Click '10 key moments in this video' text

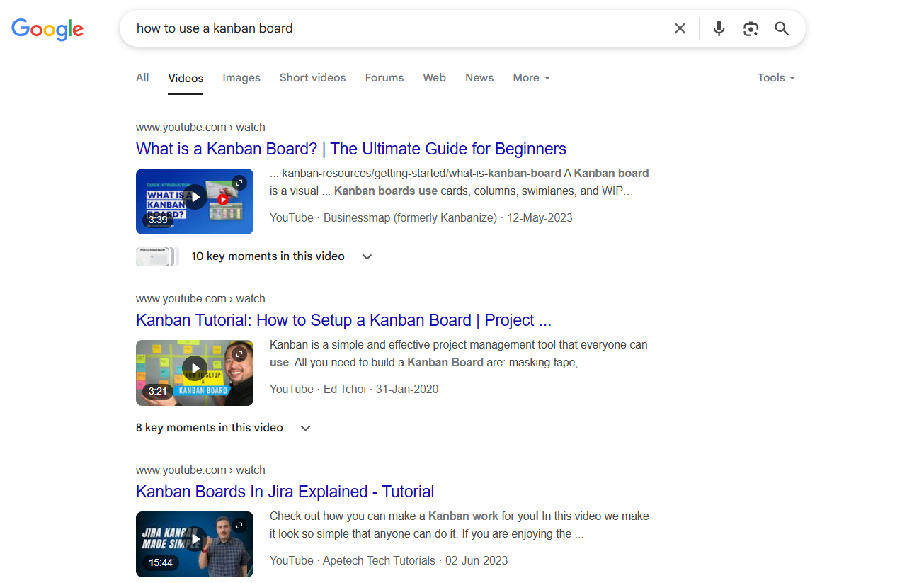point(268,256)
